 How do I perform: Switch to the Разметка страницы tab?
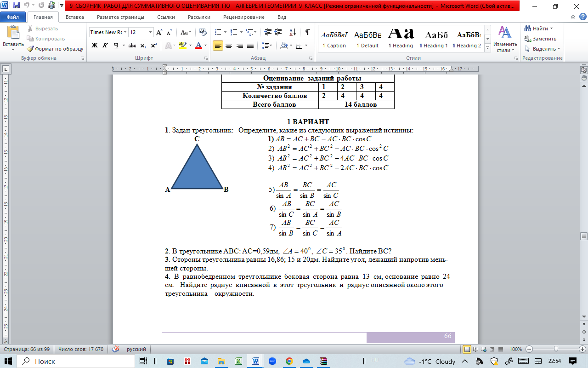pyautogui.click(x=120, y=17)
